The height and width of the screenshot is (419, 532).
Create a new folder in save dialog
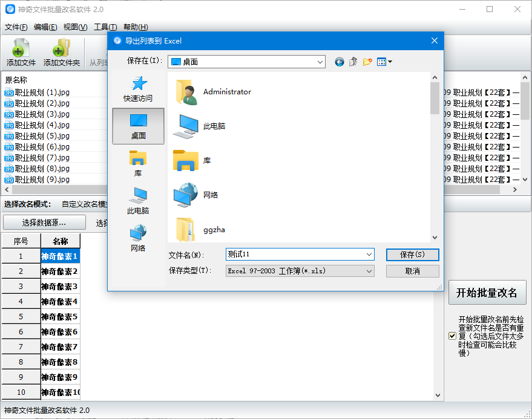pyautogui.click(x=367, y=62)
